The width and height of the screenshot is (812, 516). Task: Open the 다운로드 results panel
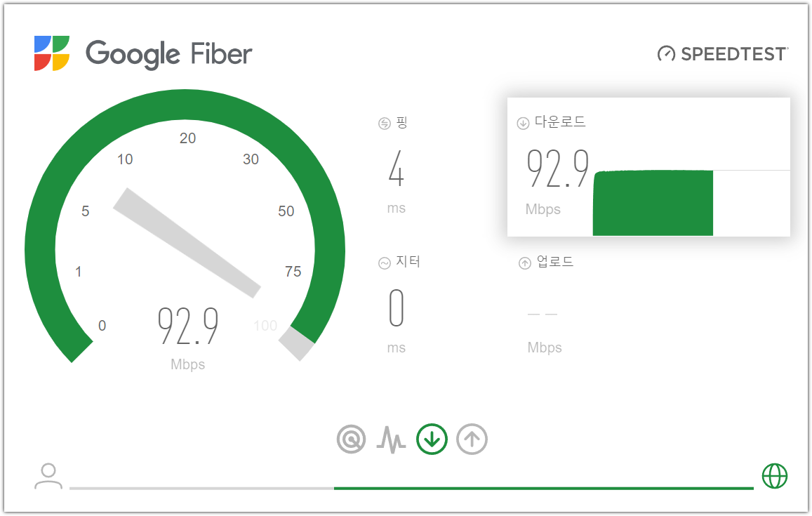click(x=649, y=167)
